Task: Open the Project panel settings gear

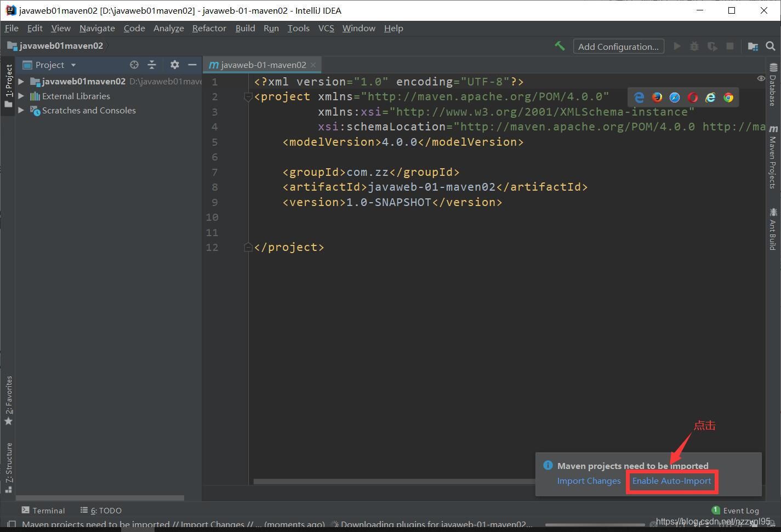Action: [174, 65]
